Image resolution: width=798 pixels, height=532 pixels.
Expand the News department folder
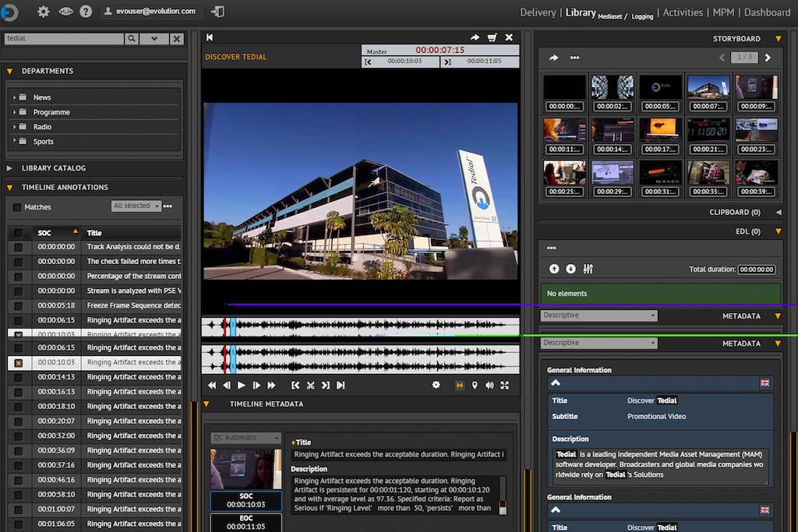pyautogui.click(x=14, y=97)
